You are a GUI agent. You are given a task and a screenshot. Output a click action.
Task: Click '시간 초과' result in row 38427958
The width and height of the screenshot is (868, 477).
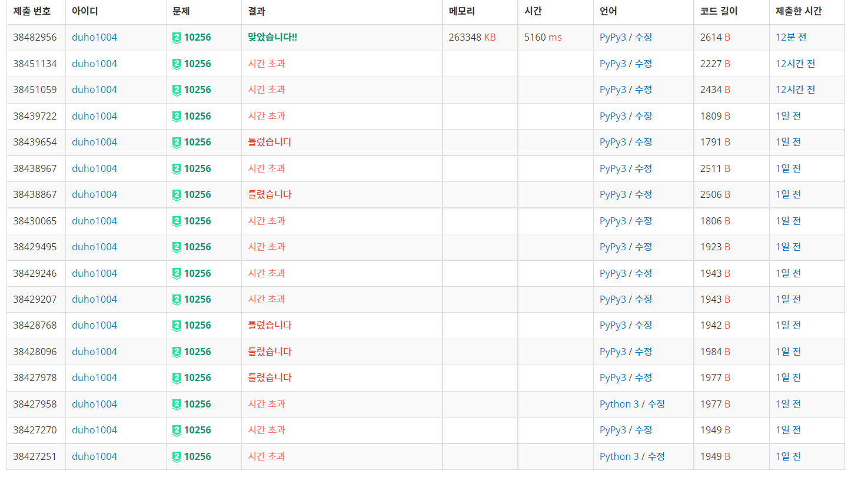[267, 404]
